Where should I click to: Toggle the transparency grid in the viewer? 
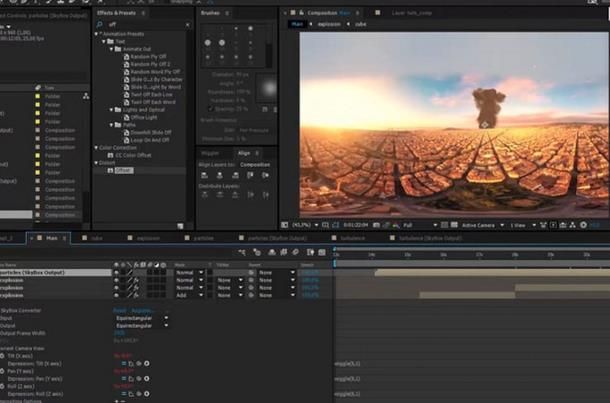coord(454,225)
